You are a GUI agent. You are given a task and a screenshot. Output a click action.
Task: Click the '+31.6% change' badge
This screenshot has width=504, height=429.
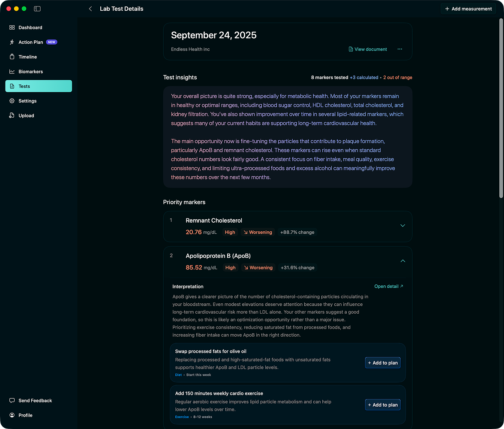(297, 267)
